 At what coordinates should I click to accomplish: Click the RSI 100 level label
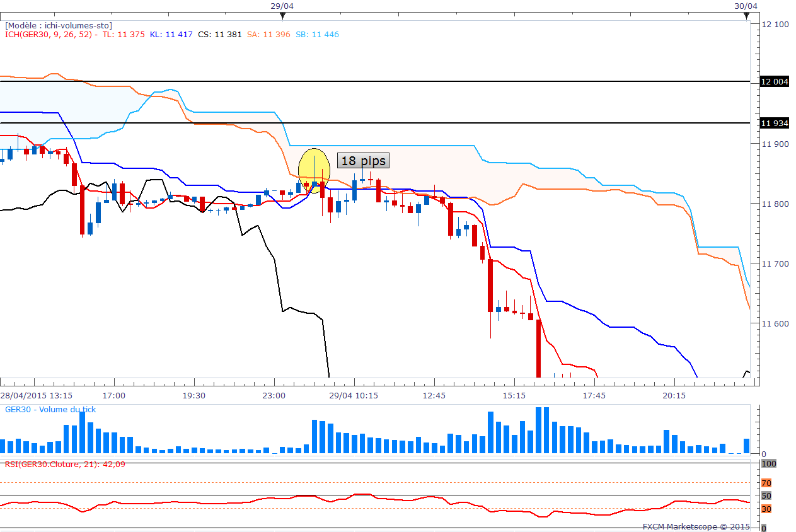(x=768, y=463)
